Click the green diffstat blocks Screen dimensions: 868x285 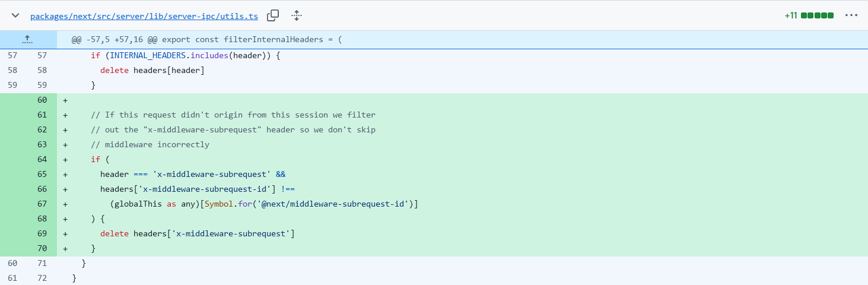817,15
